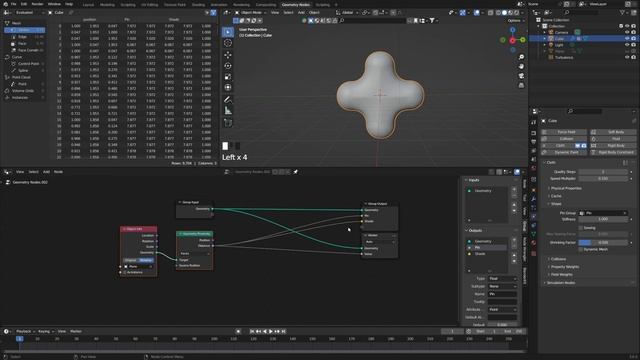Collapse the Shape panel in cloth settings
Screen dimensions: 640x360
556,204
